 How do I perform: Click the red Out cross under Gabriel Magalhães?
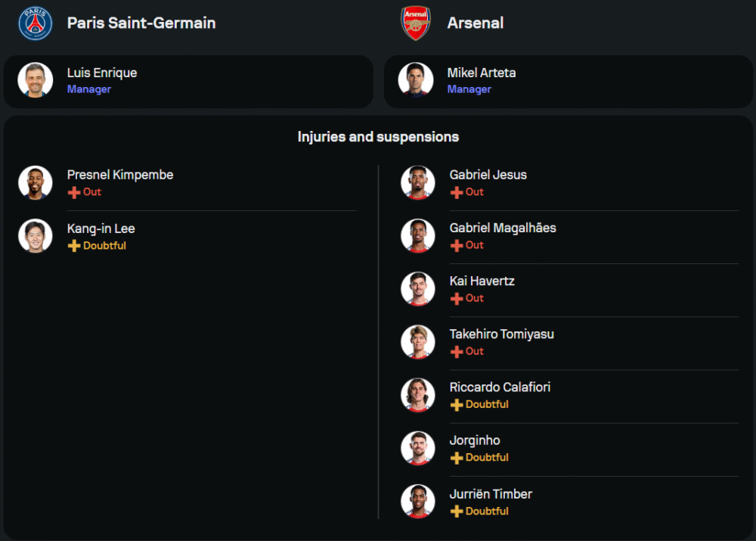[x=457, y=245]
